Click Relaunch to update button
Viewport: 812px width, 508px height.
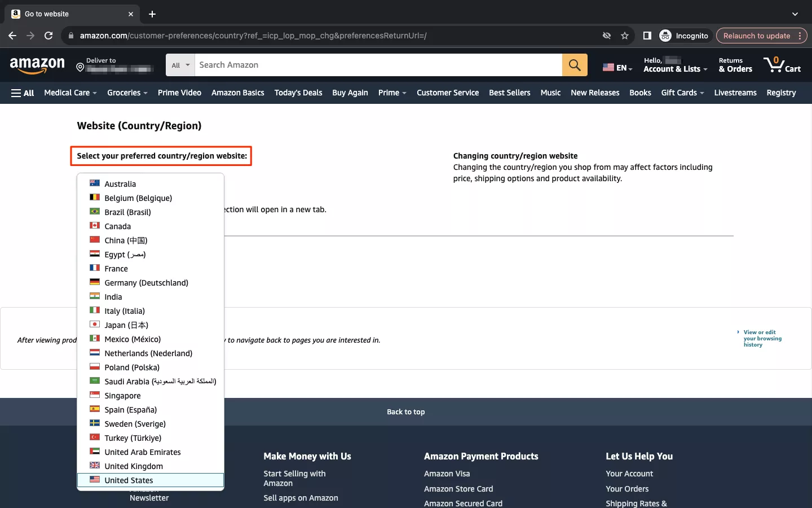[761, 36]
